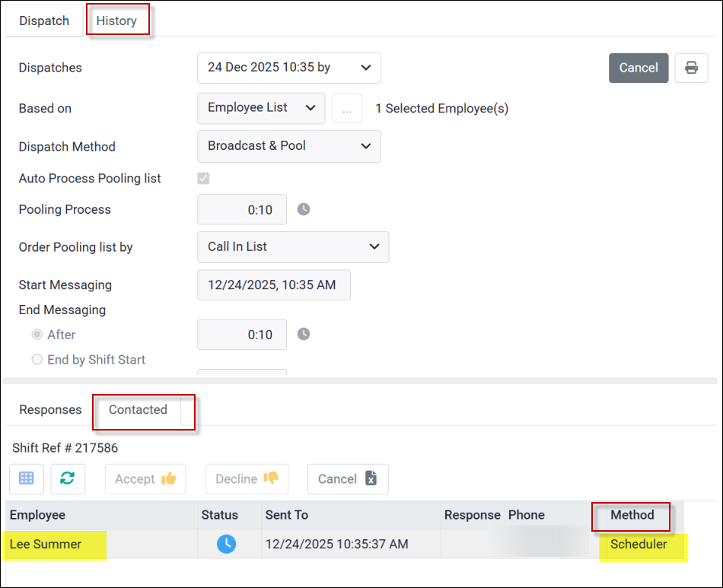
Task: Click the ellipsis button next to Employee List
Action: tap(347, 108)
